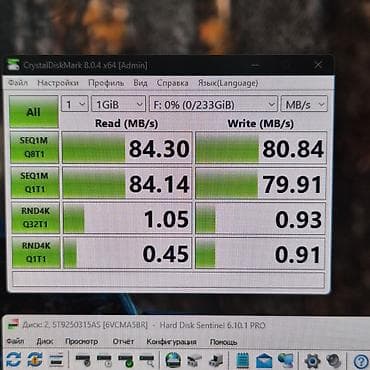Screen dimensions: 370x370
Task: Open the Файл menu in Hard Disk Sentinel
Action: tap(15, 342)
